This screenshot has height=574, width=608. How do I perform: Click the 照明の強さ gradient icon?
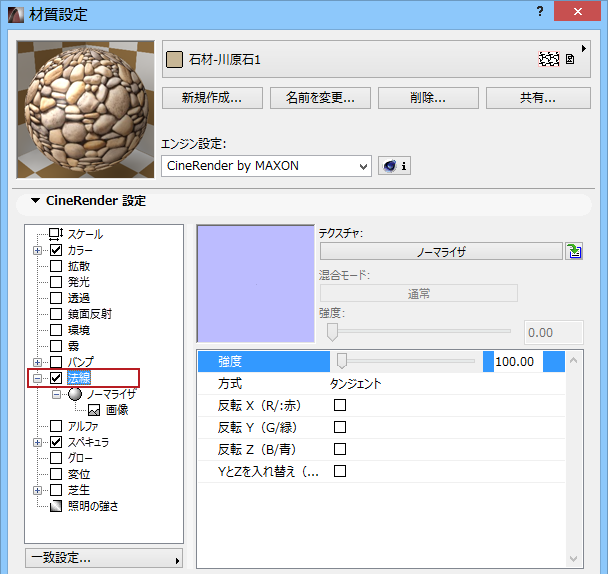pos(56,506)
